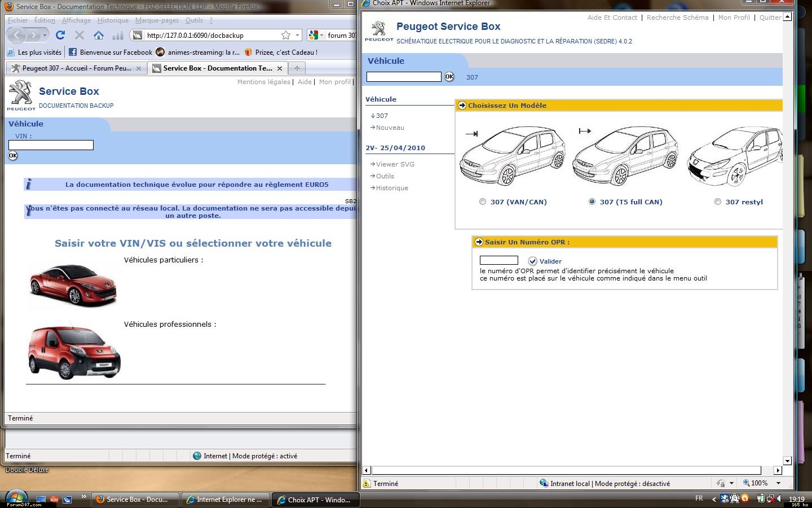Click the 307 link in the vehicle bar
The width and height of the screenshot is (812, 508).
[x=472, y=77]
